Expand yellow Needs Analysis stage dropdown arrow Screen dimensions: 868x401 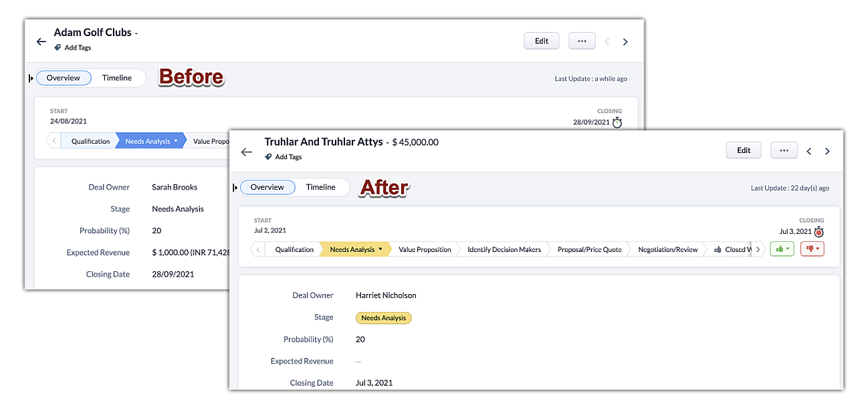[x=381, y=249]
